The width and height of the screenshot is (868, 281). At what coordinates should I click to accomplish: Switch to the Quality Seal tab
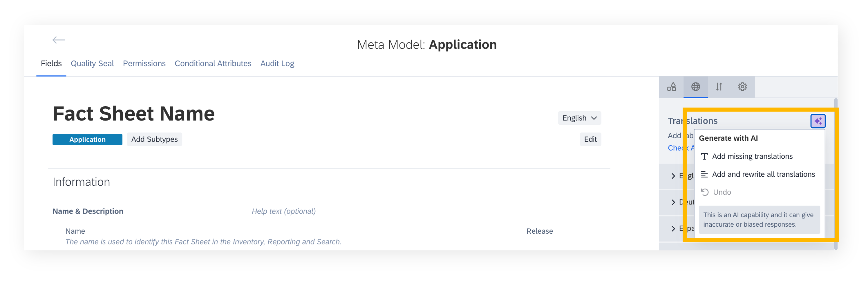(92, 63)
